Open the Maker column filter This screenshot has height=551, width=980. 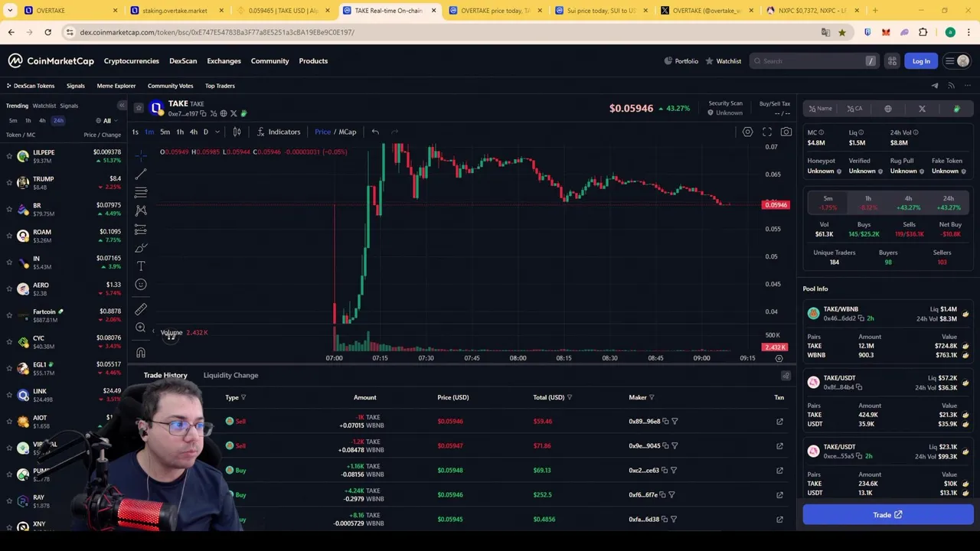652,397
